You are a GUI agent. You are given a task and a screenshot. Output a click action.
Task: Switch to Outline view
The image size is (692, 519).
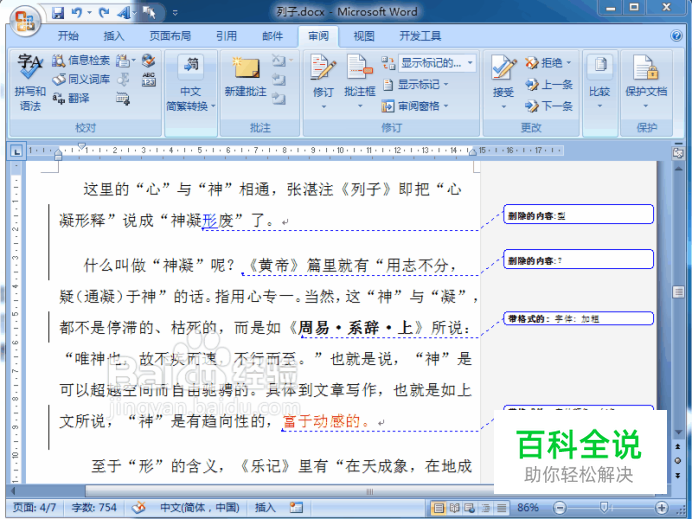pos(485,508)
